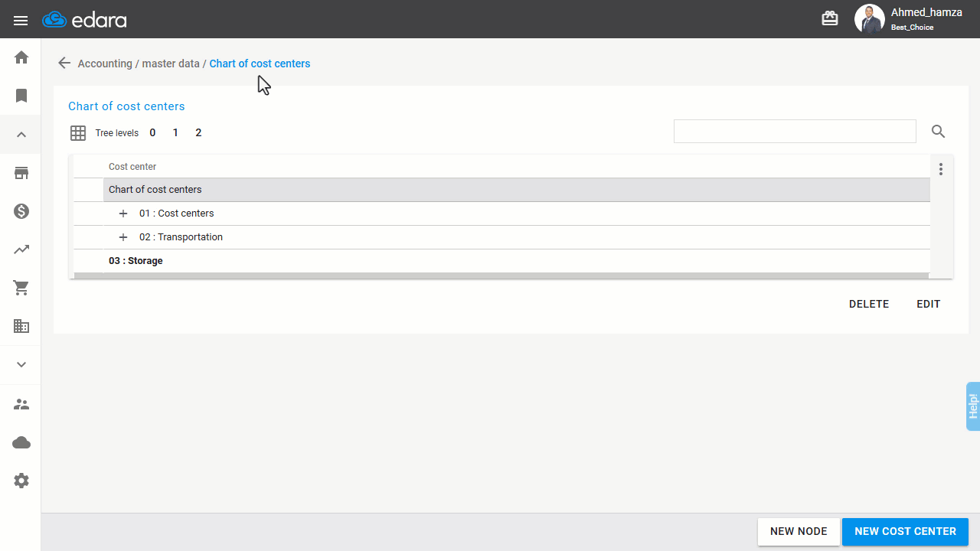The height and width of the screenshot is (551, 980).
Task: Click the search magnifier icon
Action: [939, 132]
